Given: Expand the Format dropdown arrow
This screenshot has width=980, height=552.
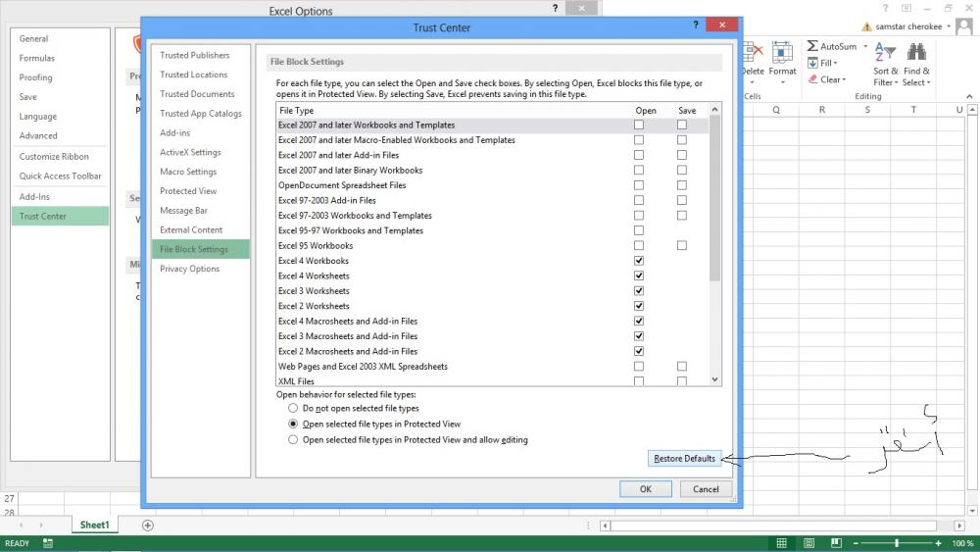Looking at the screenshot, I should 782,82.
